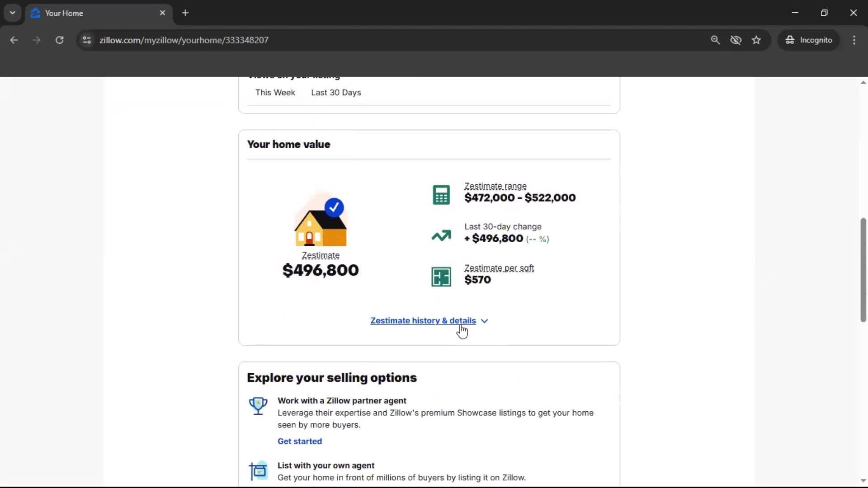The width and height of the screenshot is (868, 488).
Task: Click the green checkmark badge on the house
Action: point(334,207)
